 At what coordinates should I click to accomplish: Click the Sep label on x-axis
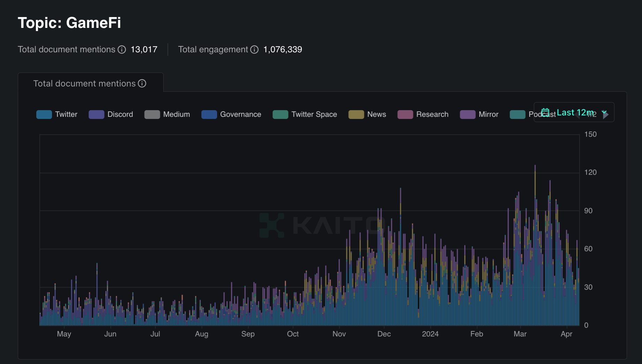(248, 334)
